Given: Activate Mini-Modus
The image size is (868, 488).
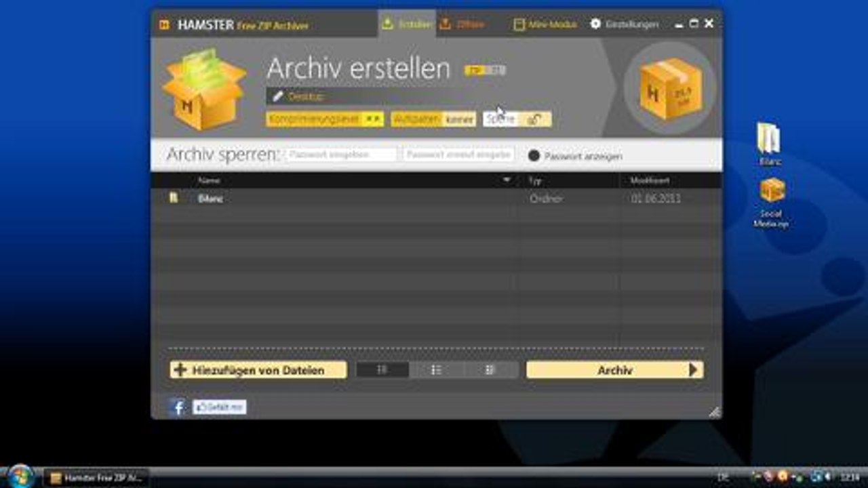Looking at the screenshot, I should tap(545, 24).
